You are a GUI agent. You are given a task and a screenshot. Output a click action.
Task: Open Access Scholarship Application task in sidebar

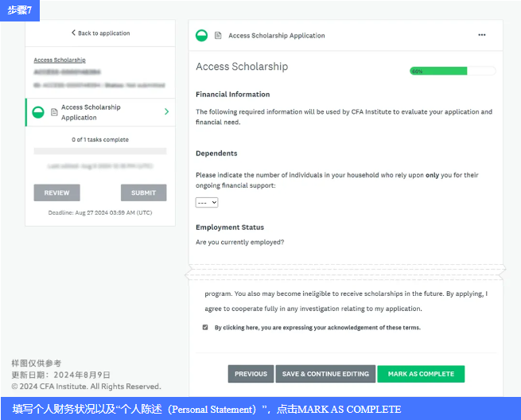click(100, 112)
